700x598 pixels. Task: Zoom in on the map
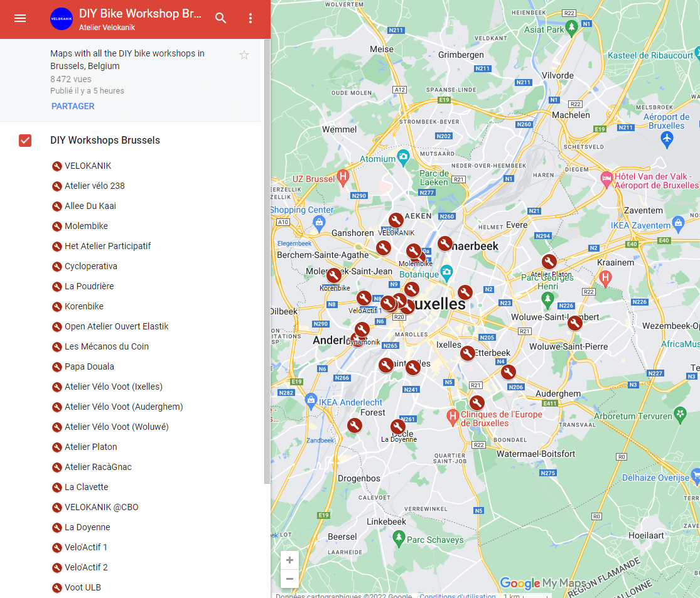290,560
